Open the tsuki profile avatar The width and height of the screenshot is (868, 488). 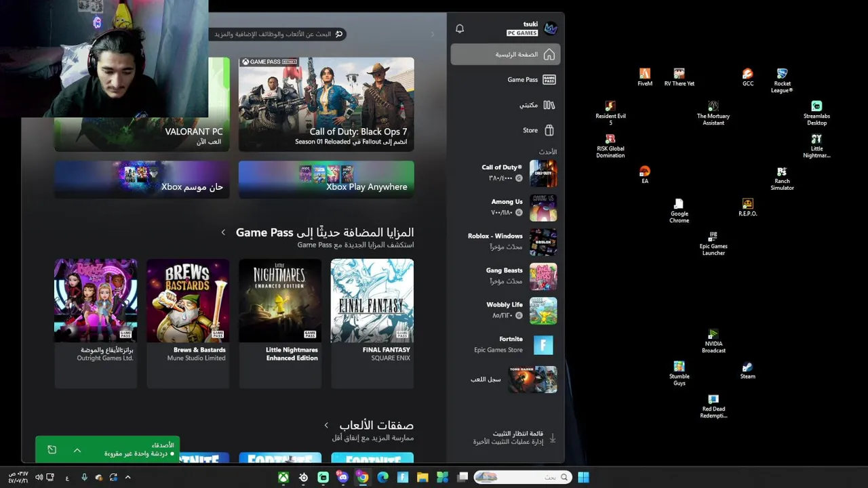click(x=551, y=28)
